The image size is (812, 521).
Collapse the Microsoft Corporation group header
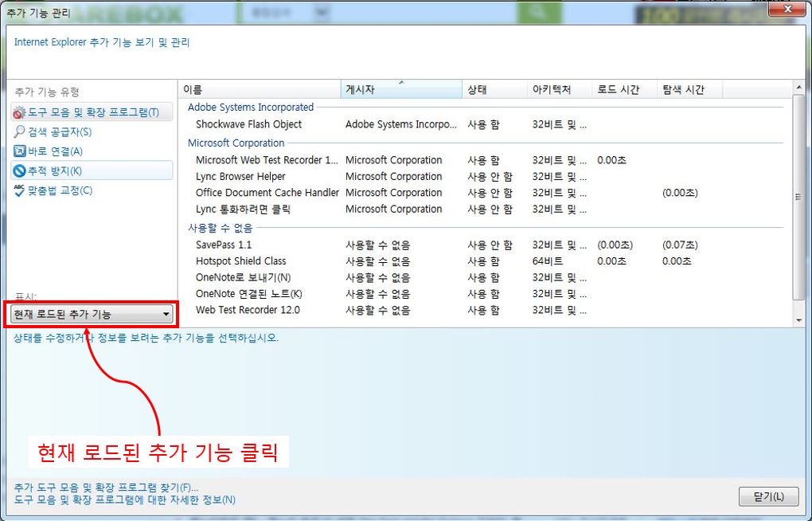click(x=236, y=143)
